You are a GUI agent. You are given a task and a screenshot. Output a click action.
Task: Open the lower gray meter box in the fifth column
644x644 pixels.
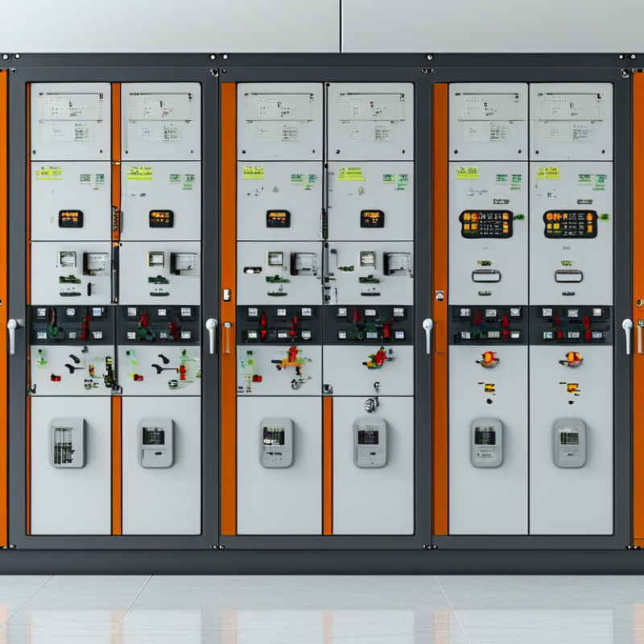(487, 443)
